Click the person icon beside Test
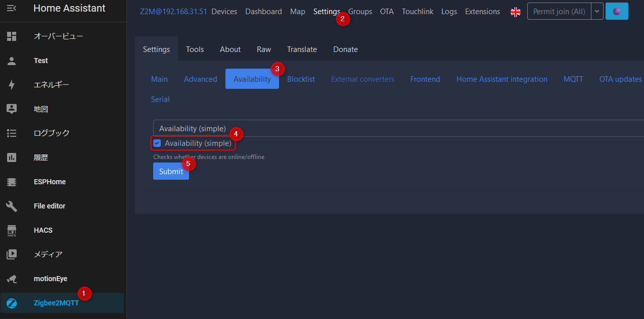The width and height of the screenshot is (644, 319). [12, 61]
